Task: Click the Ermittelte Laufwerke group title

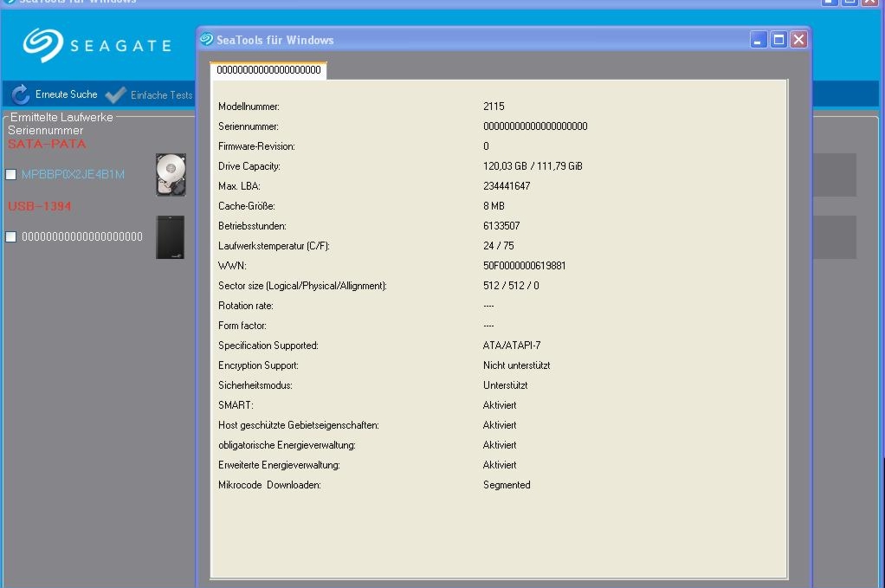Action: point(61,117)
